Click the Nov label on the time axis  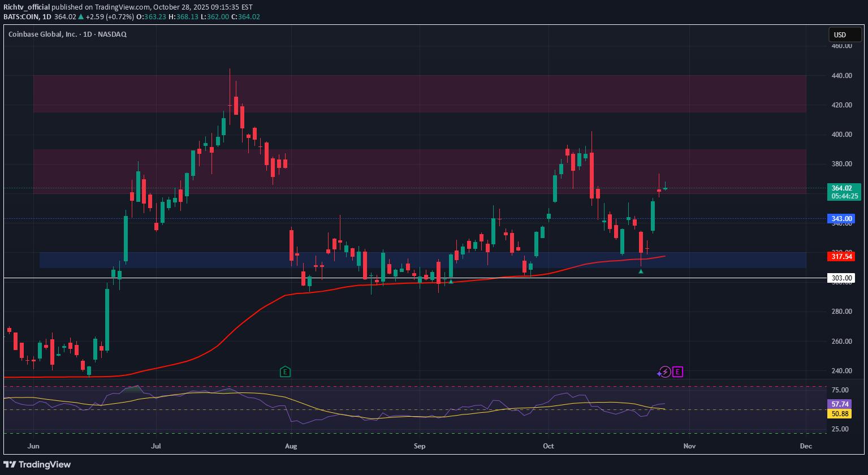point(688,446)
